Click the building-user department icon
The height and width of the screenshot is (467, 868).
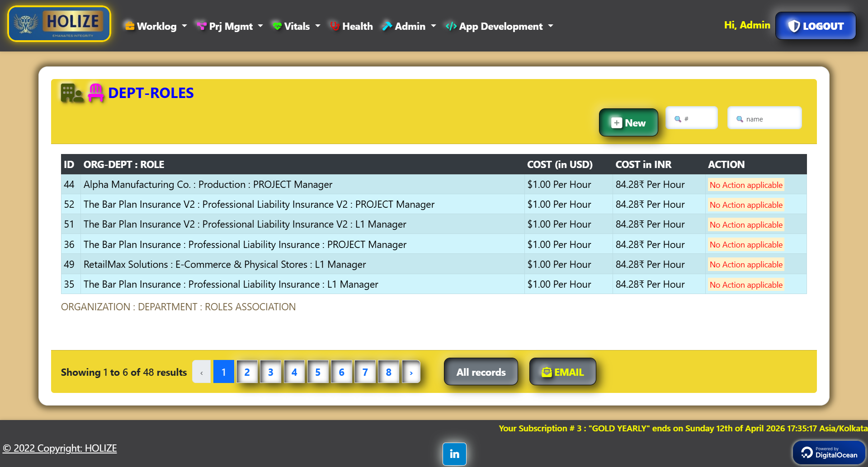coord(72,93)
